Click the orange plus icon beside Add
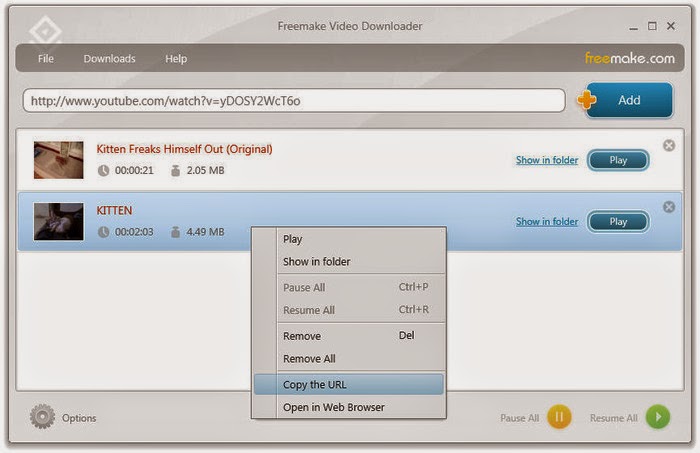Viewport: 700px width, 453px height. coord(587,100)
